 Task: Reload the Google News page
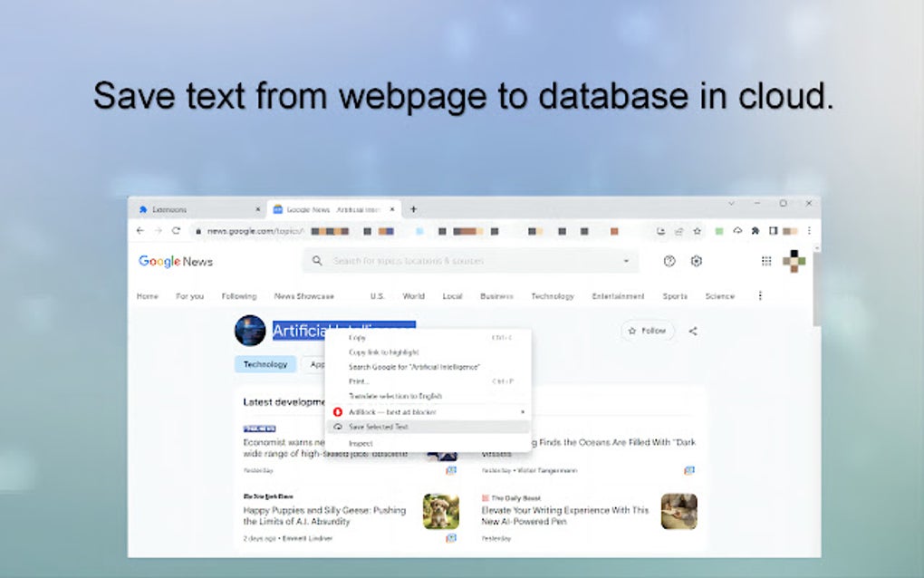pos(176,231)
